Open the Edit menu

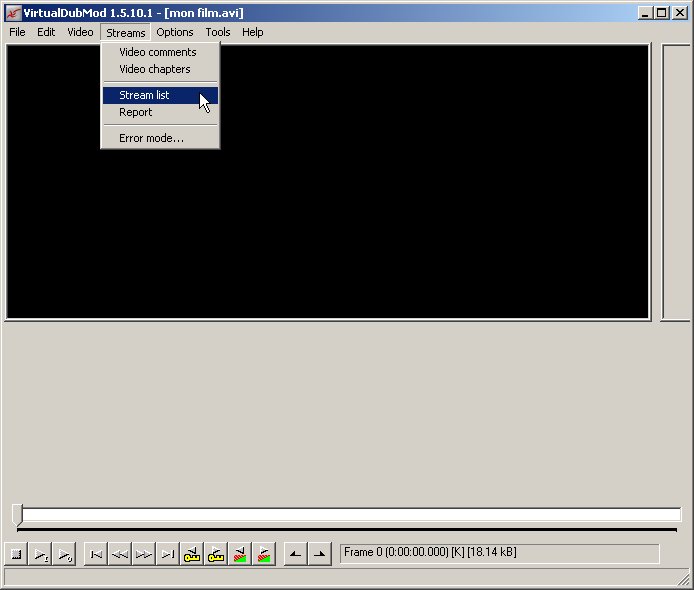coord(46,32)
